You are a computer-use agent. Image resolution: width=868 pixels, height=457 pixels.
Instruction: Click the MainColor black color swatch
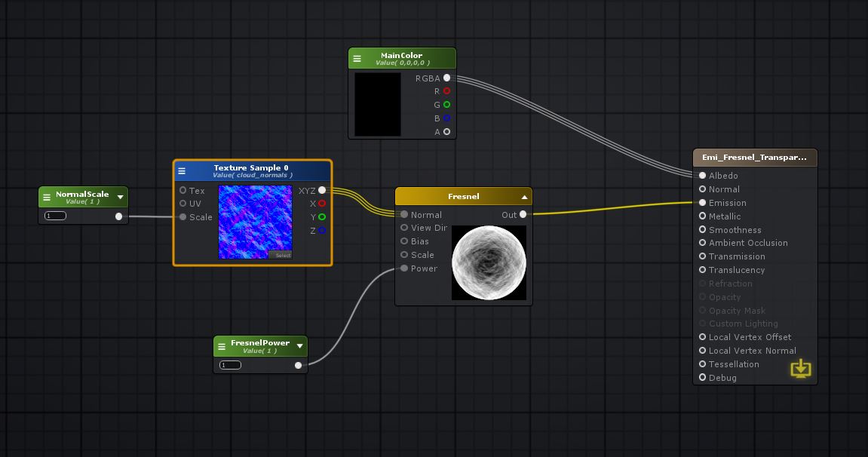click(x=378, y=105)
